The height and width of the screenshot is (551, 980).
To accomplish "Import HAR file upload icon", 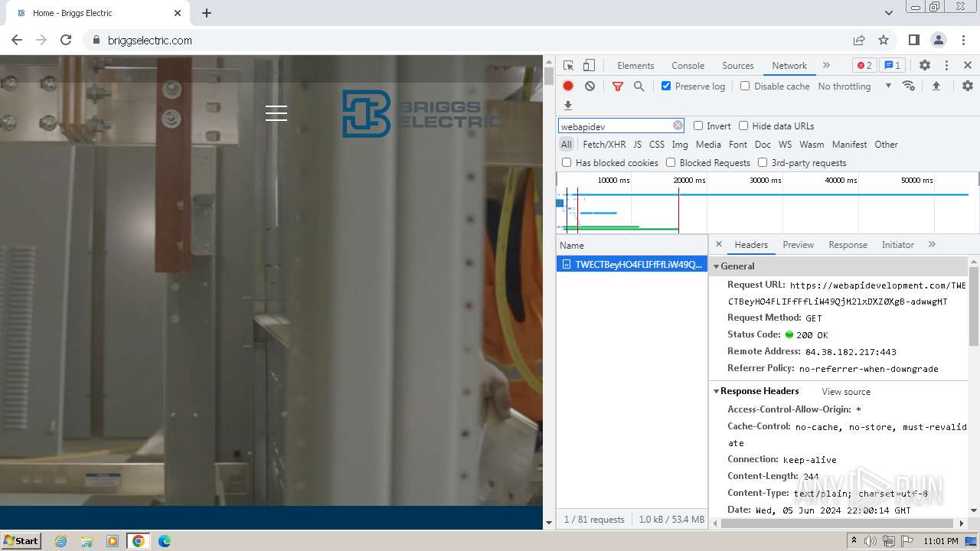I will pos(936,86).
